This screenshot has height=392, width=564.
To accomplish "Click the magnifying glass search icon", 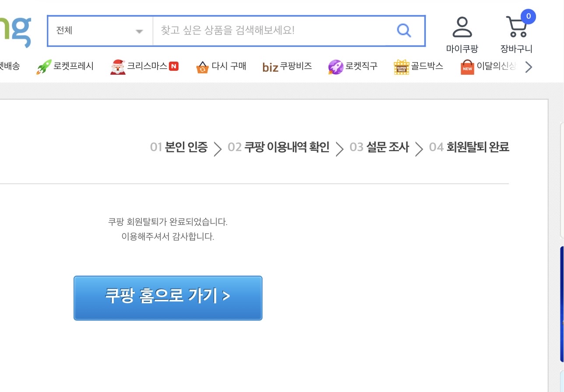I will coord(403,31).
